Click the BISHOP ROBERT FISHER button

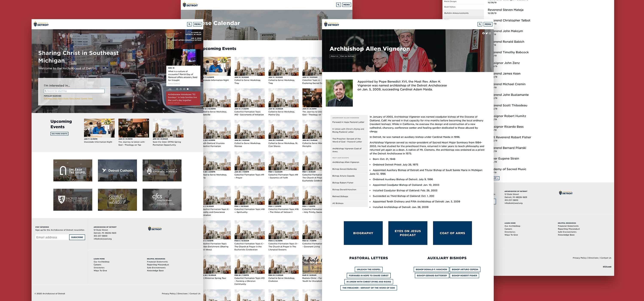(464, 275)
